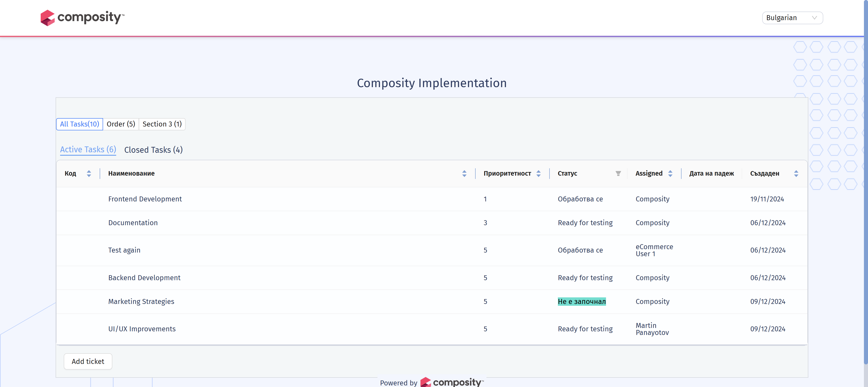Screen dimensions: 868x387
Task: Click the Composity Implementation page title
Action: [432, 83]
